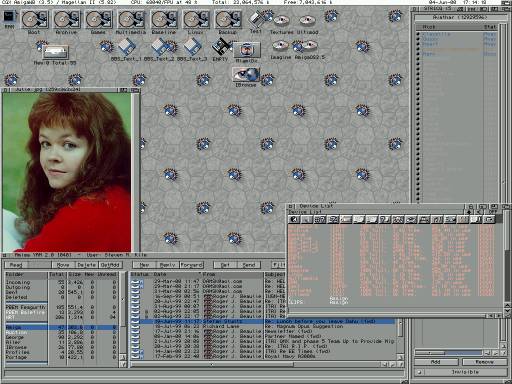Click the Julie.jpg image window picture
Image resolution: width=512 pixels, height=384 pixels.
[x=67, y=172]
